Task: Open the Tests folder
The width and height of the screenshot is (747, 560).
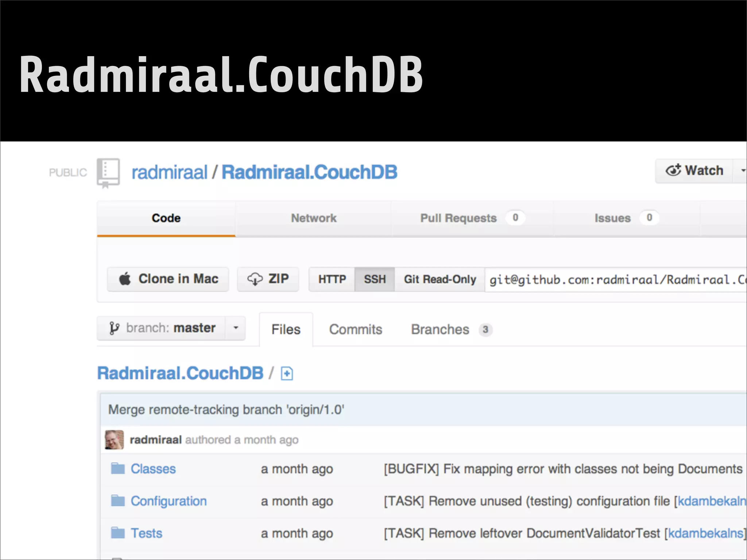Action: [x=147, y=533]
